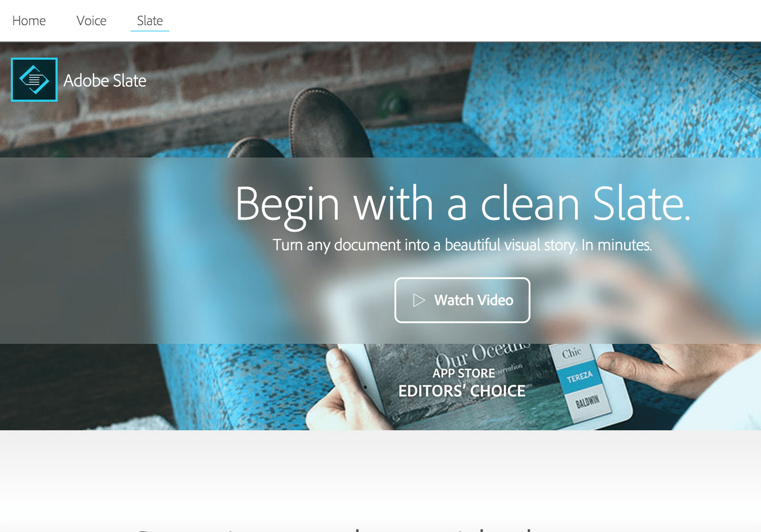Click the Our Oceans tablet screen image
Image resolution: width=761 pixels, height=532 pixels.
(464, 383)
